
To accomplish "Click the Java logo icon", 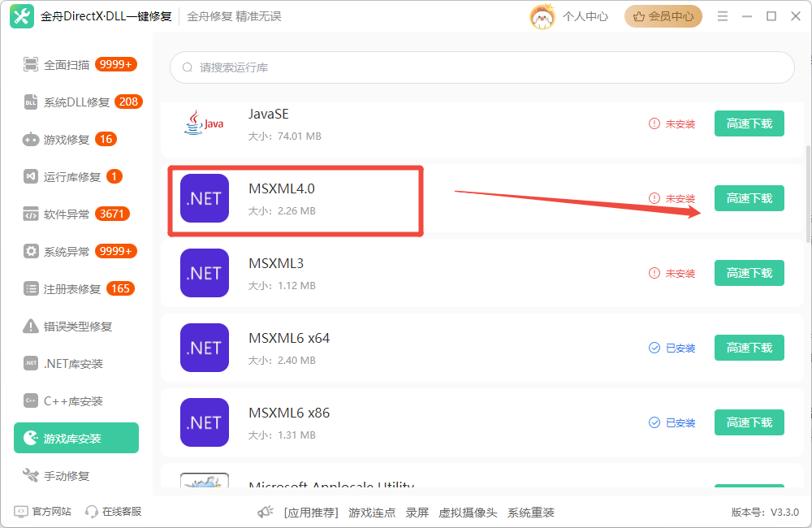I will click(204, 123).
